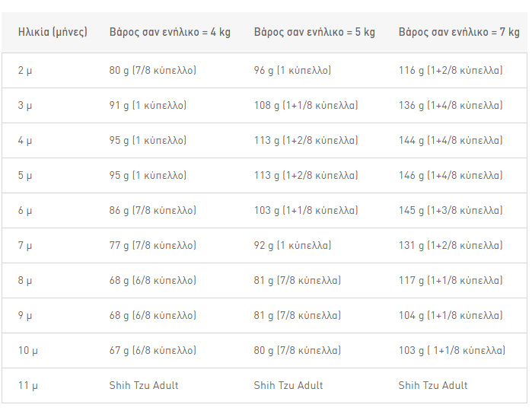532x411 pixels.
Task: Select the 86 g (7/8 κύπελλο) cell
Action: 153,210
